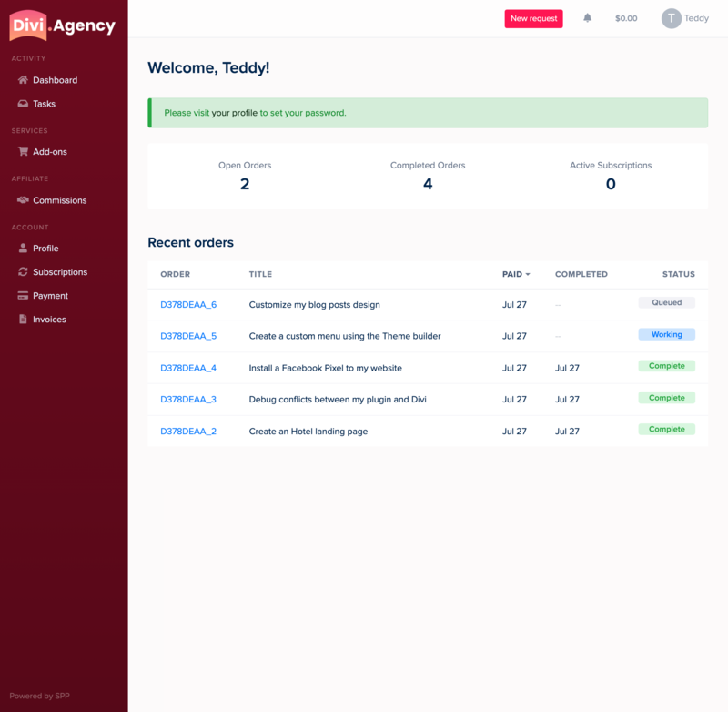This screenshot has height=712, width=728.
Task: Click the Working status badge
Action: tap(666, 334)
